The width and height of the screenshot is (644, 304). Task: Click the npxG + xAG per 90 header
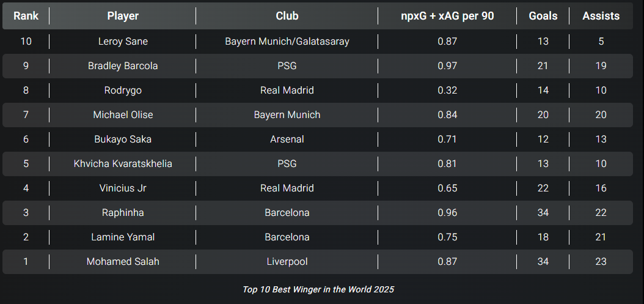[447, 16]
